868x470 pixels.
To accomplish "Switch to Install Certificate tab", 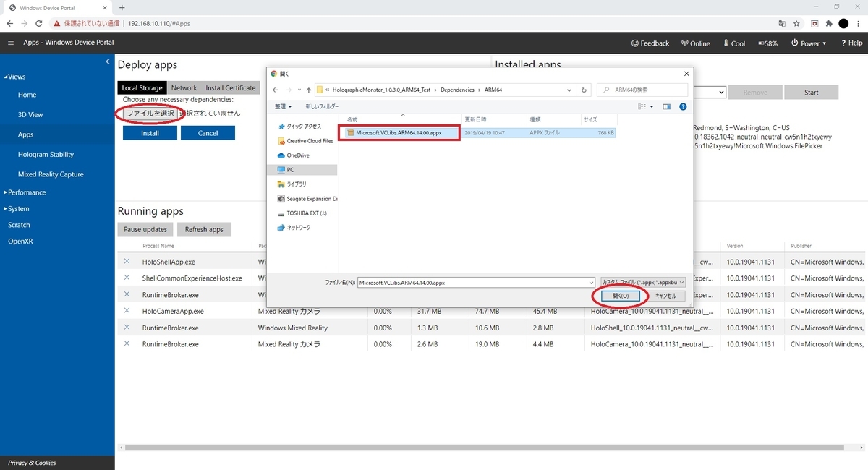I will point(230,88).
